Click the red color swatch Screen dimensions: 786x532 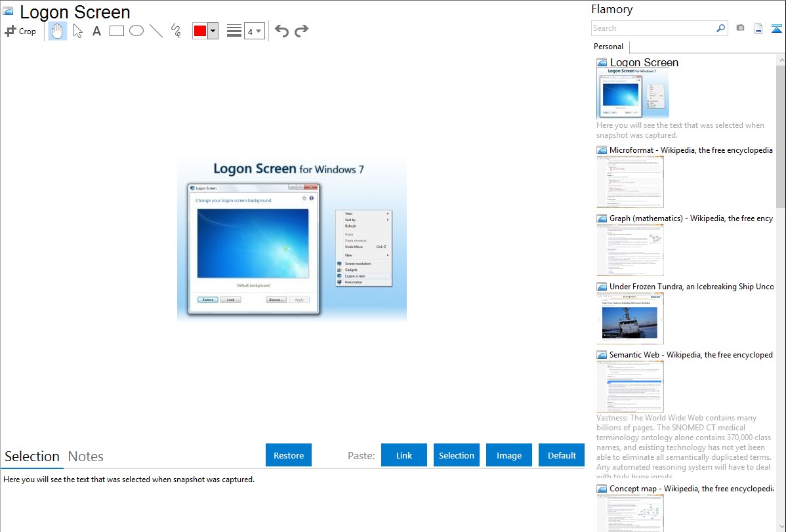(x=200, y=31)
